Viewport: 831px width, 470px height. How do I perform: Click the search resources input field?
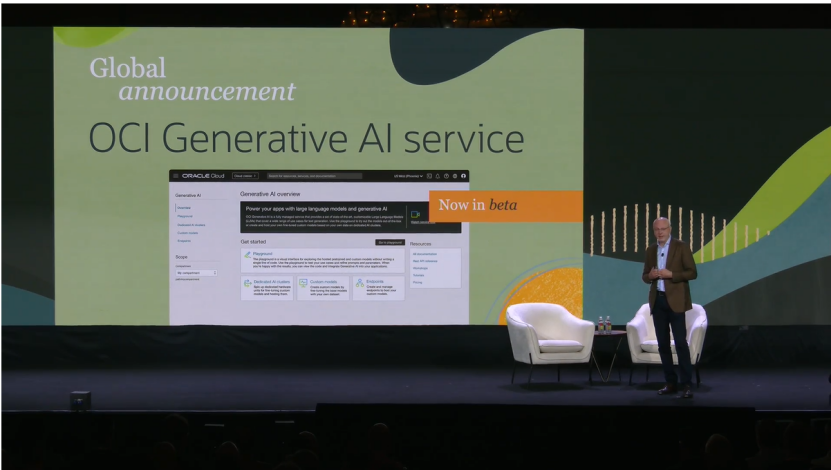click(x=314, y=176)
